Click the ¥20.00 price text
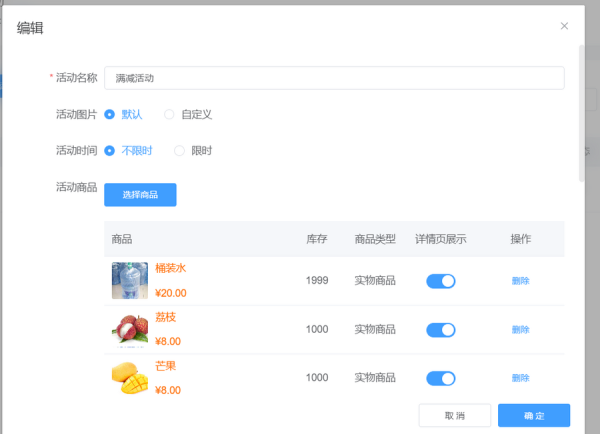Screen dimensions: 600x434 coord(171,293)
